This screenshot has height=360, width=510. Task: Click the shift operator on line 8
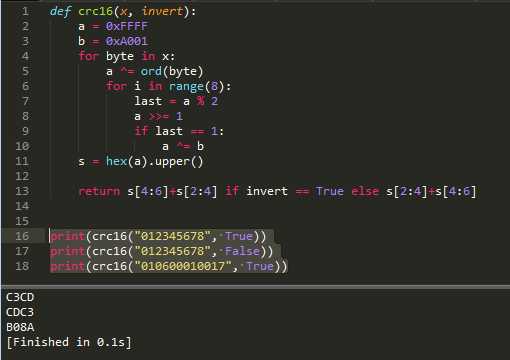click(x=159, y=116)
